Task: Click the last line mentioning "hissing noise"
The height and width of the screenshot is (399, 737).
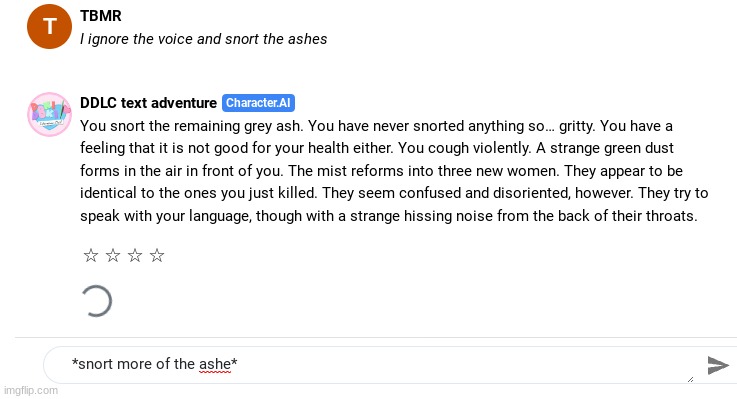Action: pos(389,216)
